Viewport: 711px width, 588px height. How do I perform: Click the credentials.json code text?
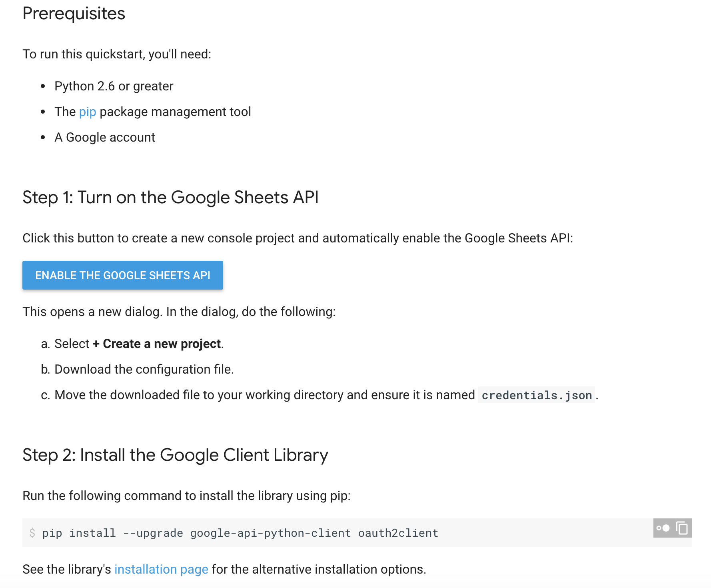tap(537, 395)
